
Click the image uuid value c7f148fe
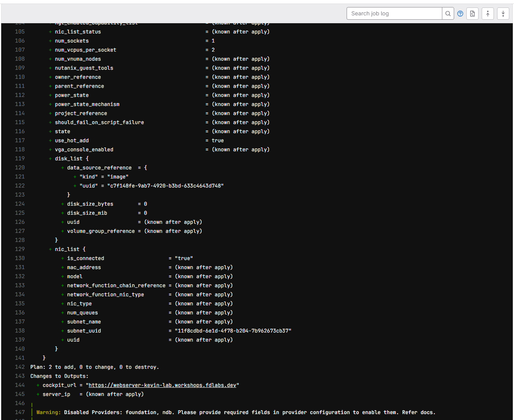click(165, 186)
